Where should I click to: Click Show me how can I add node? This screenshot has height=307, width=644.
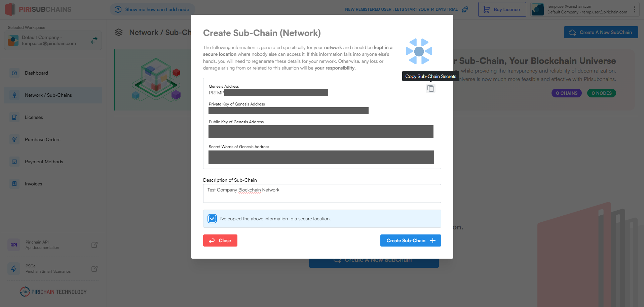(x=152, y=9)
